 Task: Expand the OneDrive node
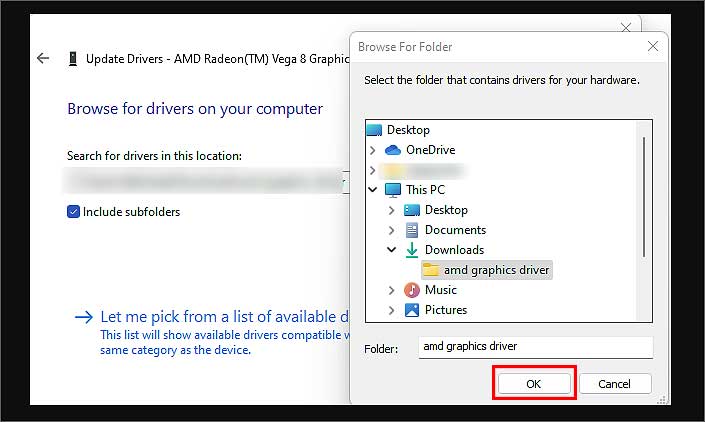372,150
